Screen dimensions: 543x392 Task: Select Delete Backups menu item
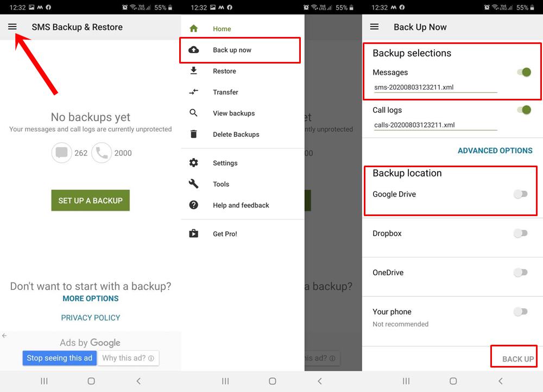pos(242,134)
